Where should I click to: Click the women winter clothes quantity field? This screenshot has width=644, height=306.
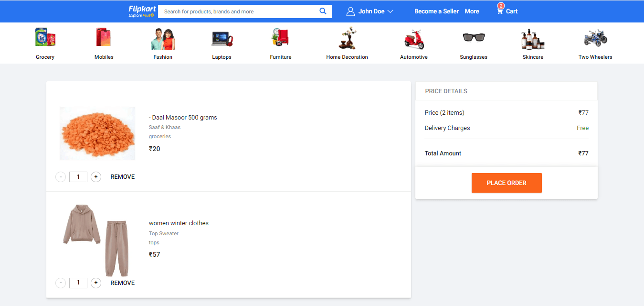pyautogui.click(x=78, y=283)
